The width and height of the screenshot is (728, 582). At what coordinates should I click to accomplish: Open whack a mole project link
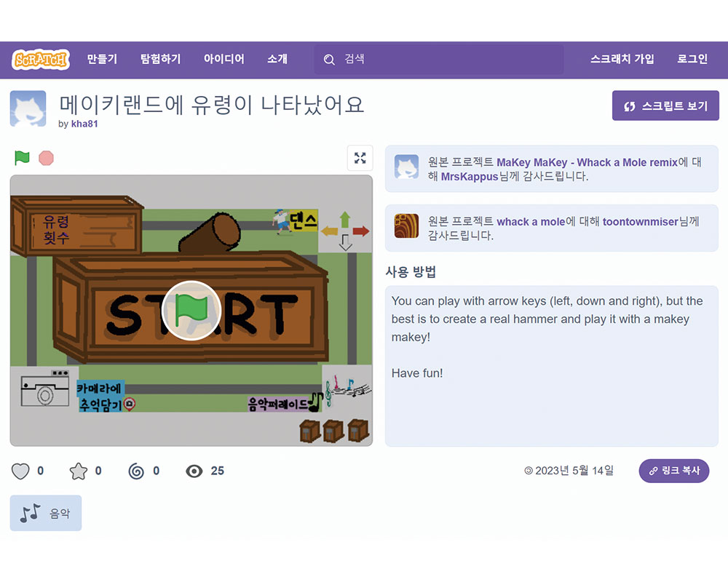[531, 222]
